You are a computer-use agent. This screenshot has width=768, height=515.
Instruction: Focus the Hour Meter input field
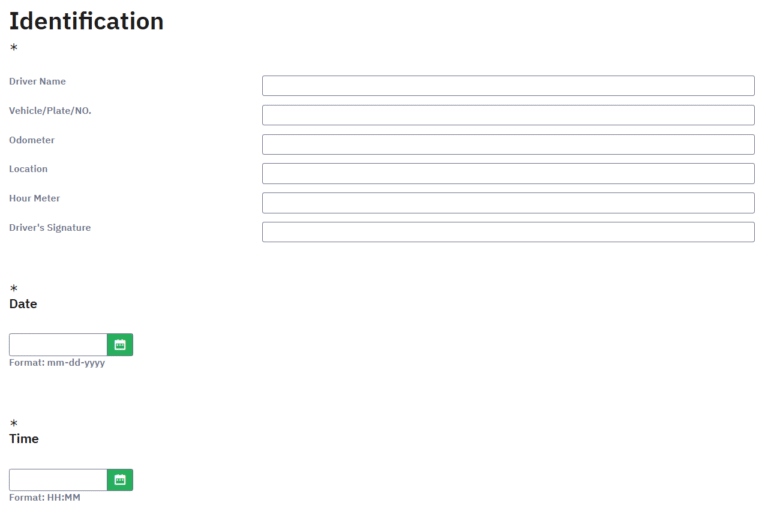point(508,203)
